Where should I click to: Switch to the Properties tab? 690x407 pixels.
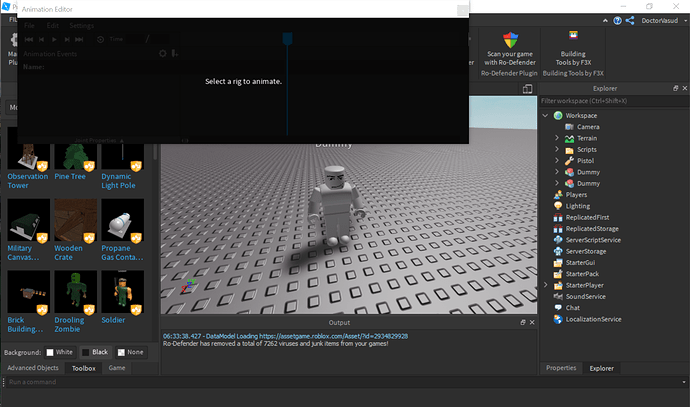561,368
